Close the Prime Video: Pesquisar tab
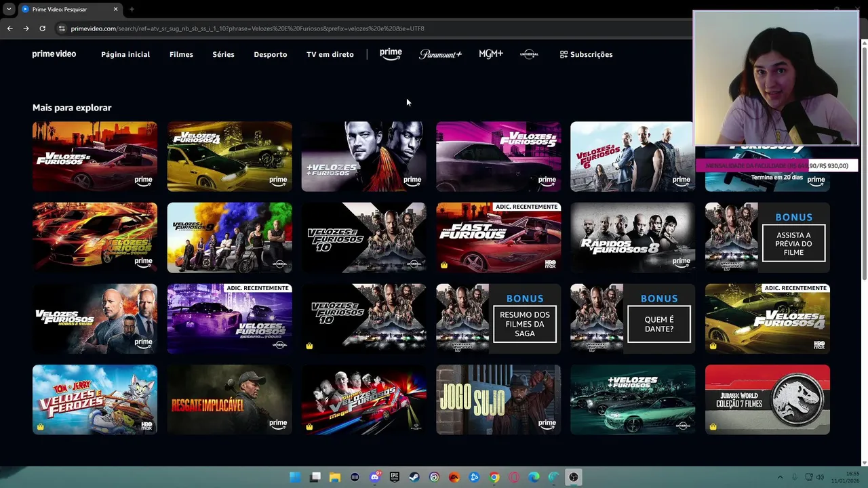Screen dimensions: 868x488 tap(115, 9)
